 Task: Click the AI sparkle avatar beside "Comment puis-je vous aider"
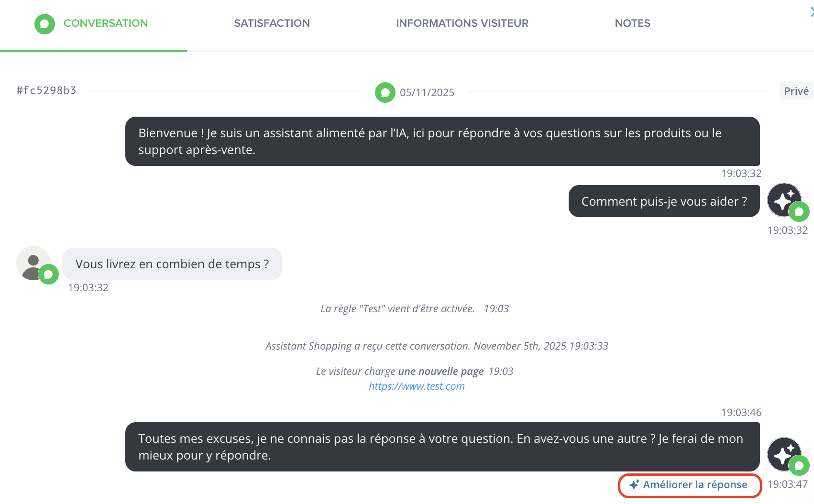pos(783,199)
